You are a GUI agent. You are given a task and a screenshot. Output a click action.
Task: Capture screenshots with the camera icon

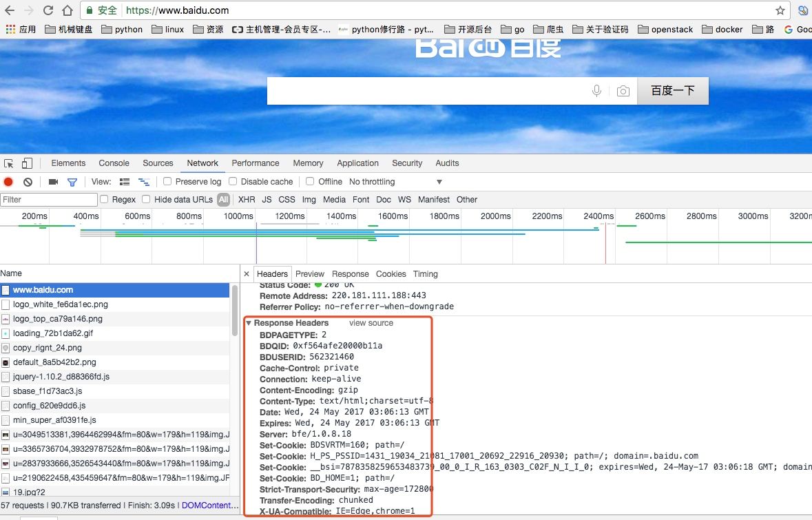point(53,182)
